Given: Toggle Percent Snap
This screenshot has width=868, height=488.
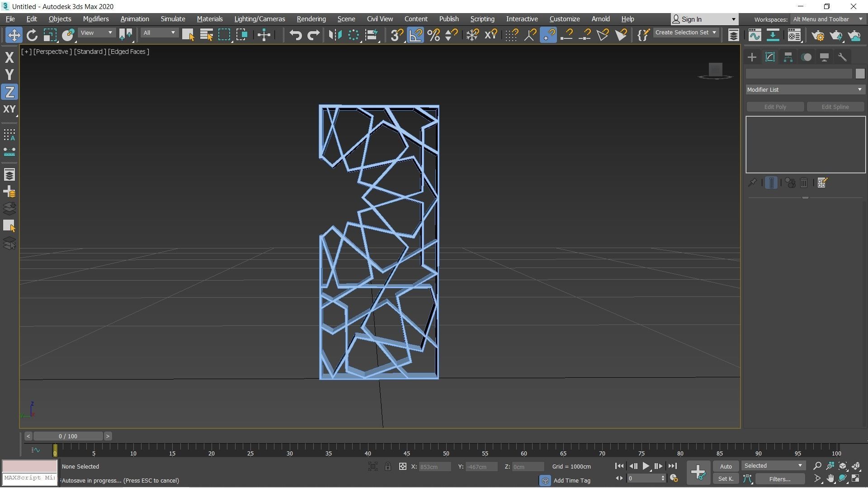Looking at the screenshot, I should pos(433,35).
